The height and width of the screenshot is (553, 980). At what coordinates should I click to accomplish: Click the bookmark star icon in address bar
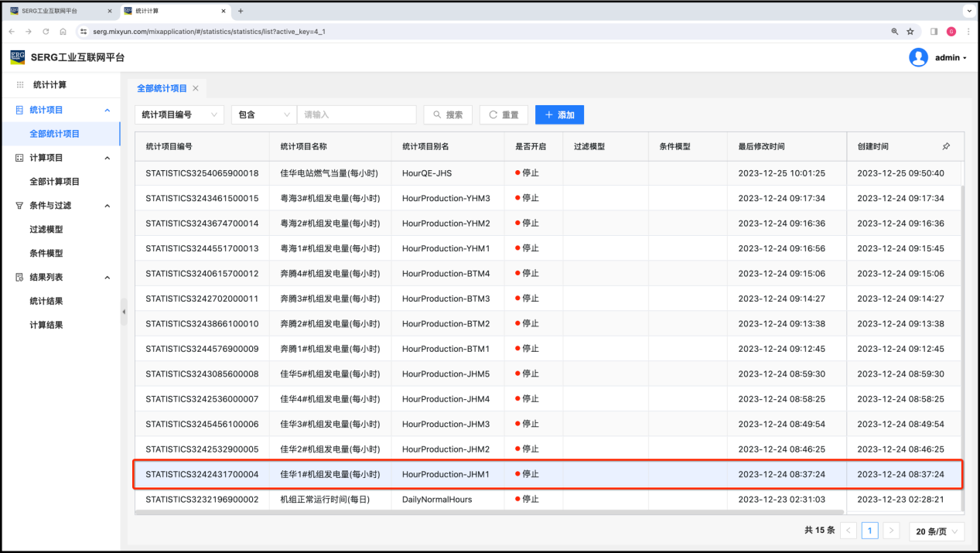click(x=910, y=32)
